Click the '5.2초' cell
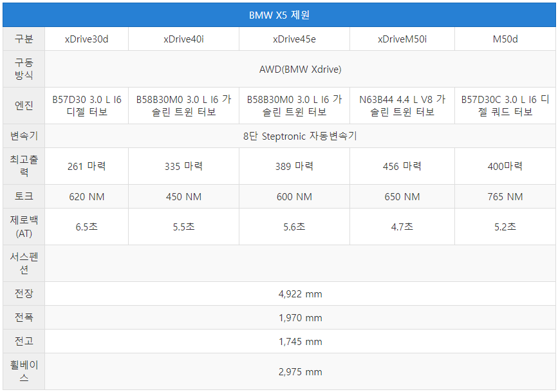 (505, 227)
